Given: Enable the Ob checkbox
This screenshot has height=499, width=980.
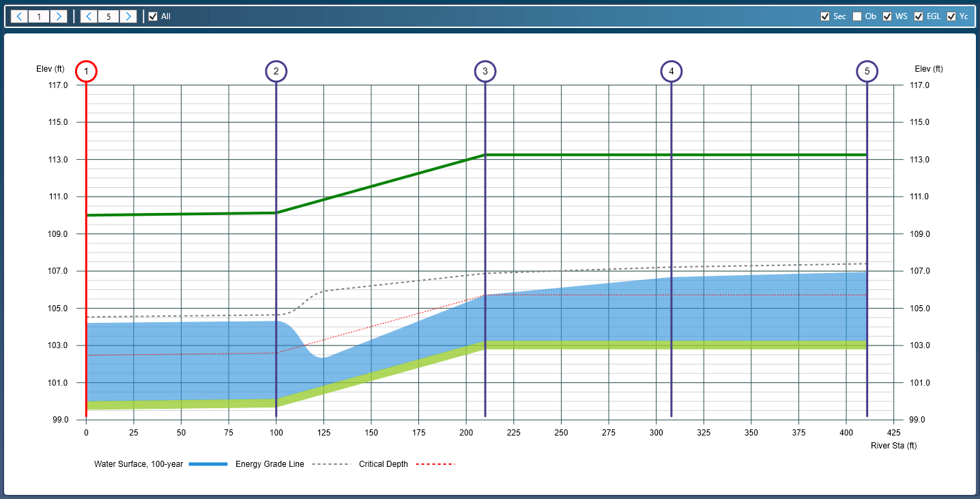Looking at the screenshot, I should [x=857, y=16].
